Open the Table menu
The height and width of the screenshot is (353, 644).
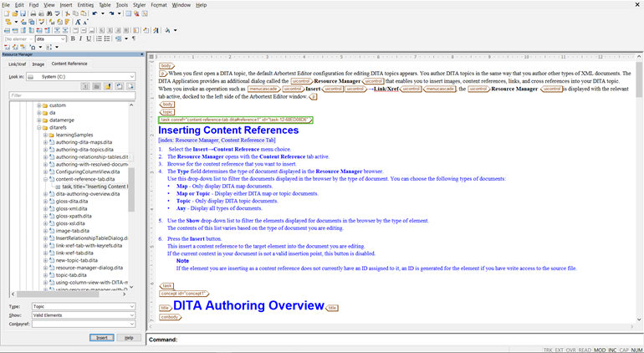click(105, 5)
